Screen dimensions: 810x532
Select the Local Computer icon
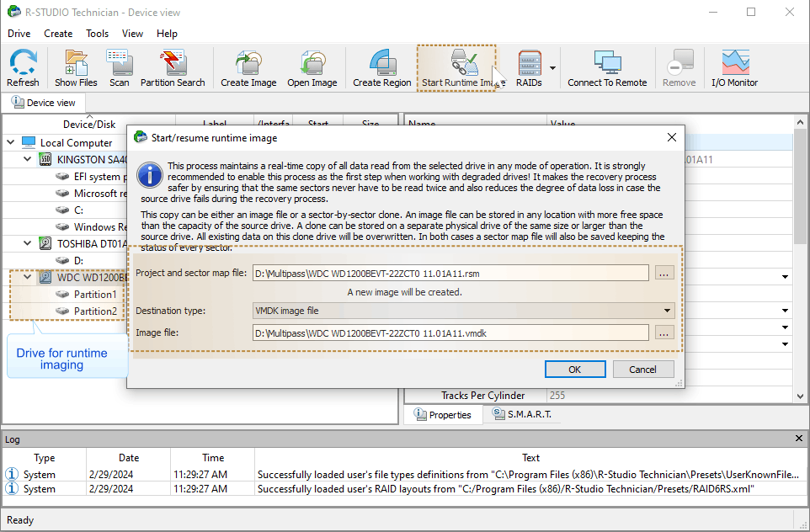pos(29,142)
